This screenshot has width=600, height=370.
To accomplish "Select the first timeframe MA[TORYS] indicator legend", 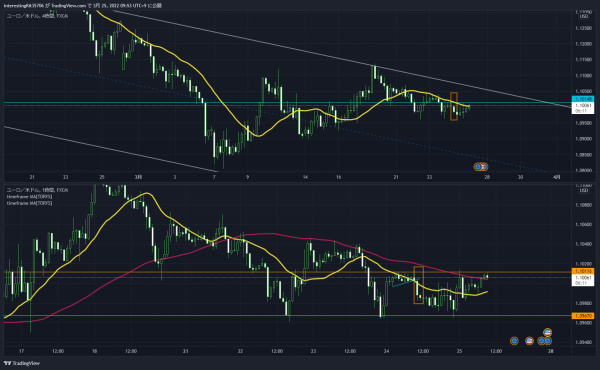I will 29,197.
